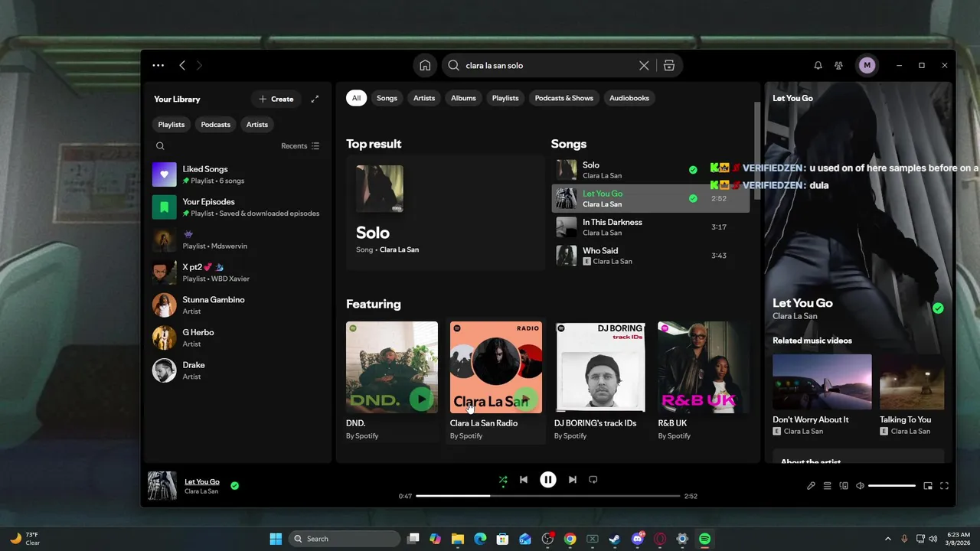Viewport: 980px width, 551px height.
Task: Skip to the previous track
Action: (x=524, y=480)
